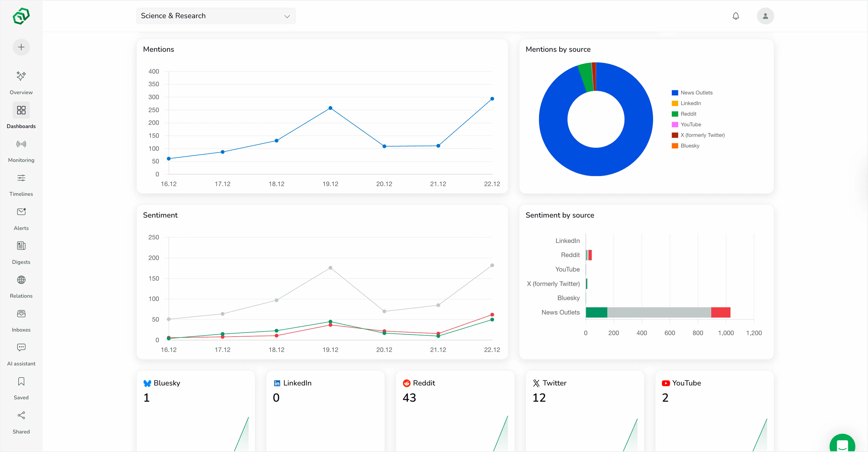Click the 19.12 mentions data point
This screenshot has height=452, width=868.
click(x=330, y=108)
